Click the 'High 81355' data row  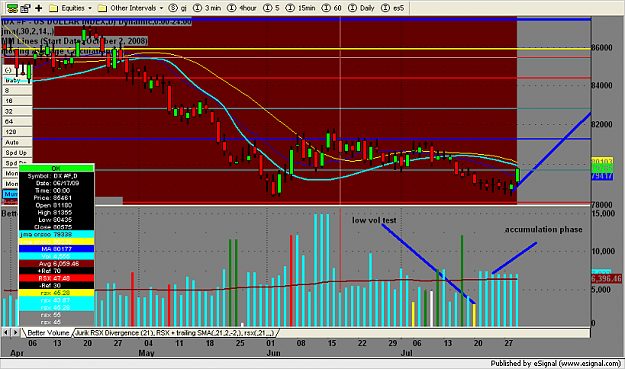pos(56,212)
